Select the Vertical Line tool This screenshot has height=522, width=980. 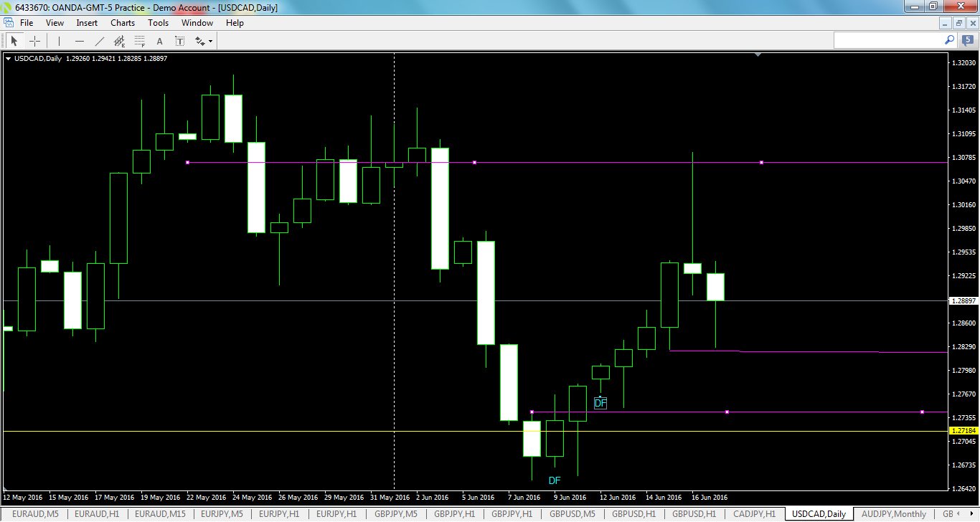[59, 40]
